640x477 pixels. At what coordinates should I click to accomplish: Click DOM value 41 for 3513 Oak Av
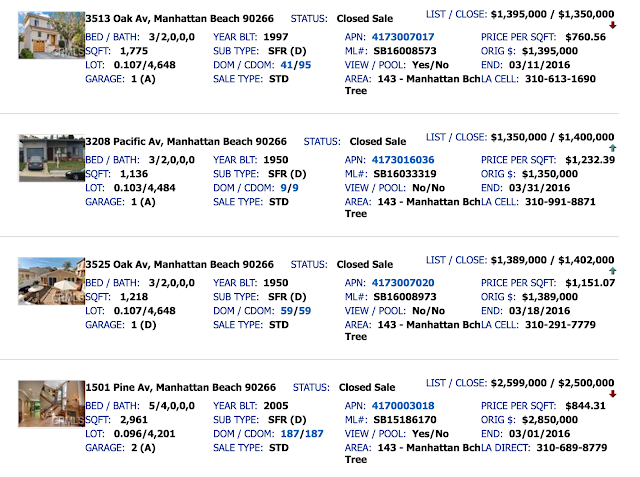(287, 65)
